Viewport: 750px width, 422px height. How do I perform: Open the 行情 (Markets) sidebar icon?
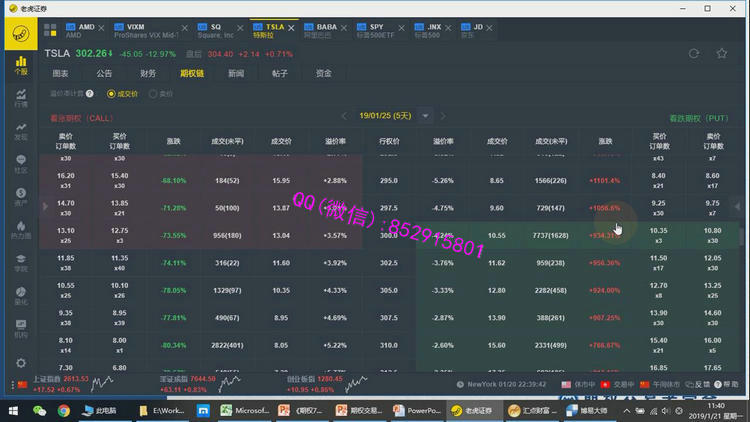[21, 99]
